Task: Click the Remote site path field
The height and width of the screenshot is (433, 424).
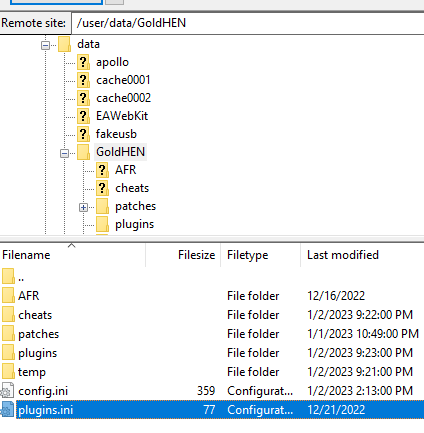Action: [x=247, y=23]
